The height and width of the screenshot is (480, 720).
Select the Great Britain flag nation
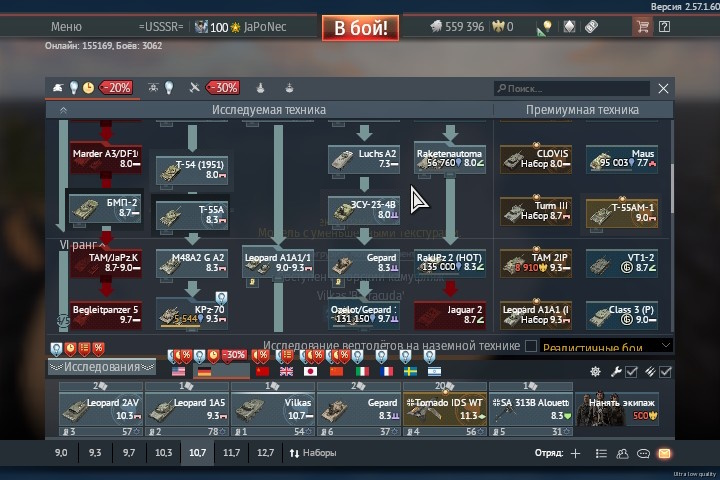(287, 371)
